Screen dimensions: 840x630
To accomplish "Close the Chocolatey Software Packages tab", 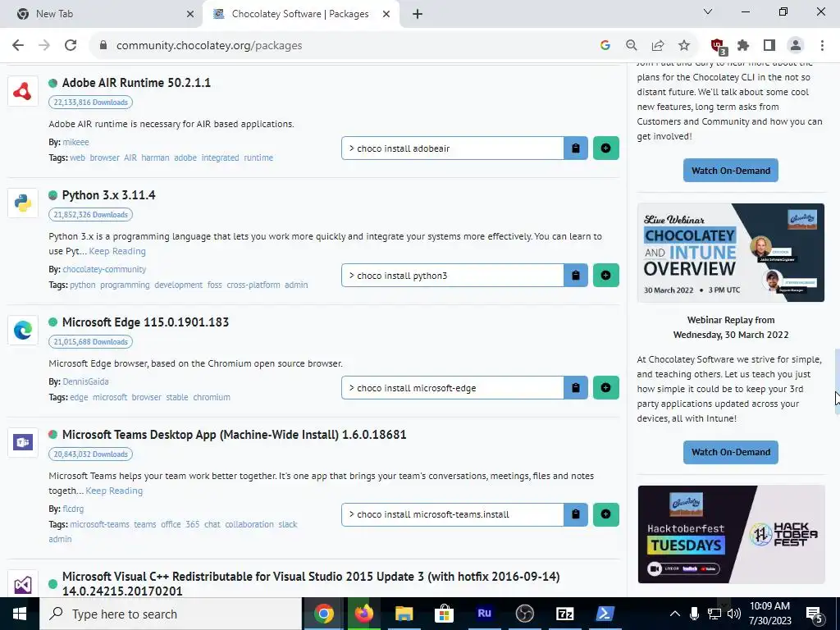I will (386, 14).
